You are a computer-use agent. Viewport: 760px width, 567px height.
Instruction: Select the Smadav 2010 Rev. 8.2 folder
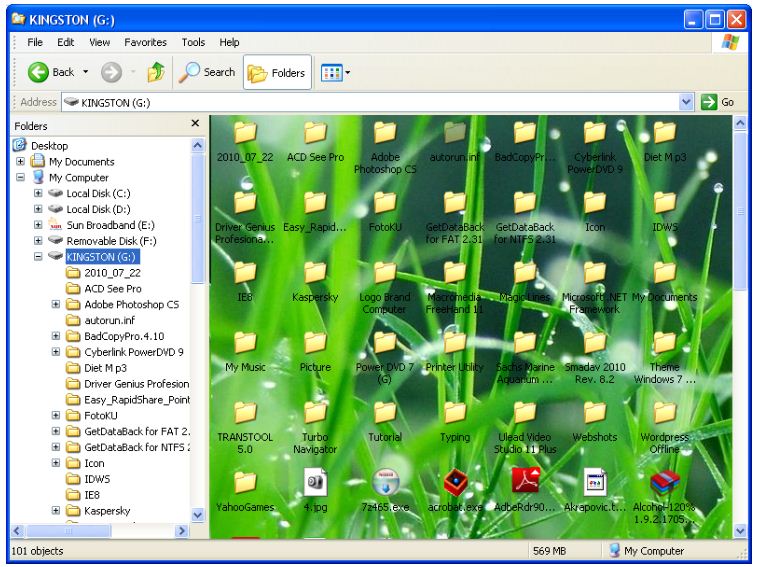(595, 343)
